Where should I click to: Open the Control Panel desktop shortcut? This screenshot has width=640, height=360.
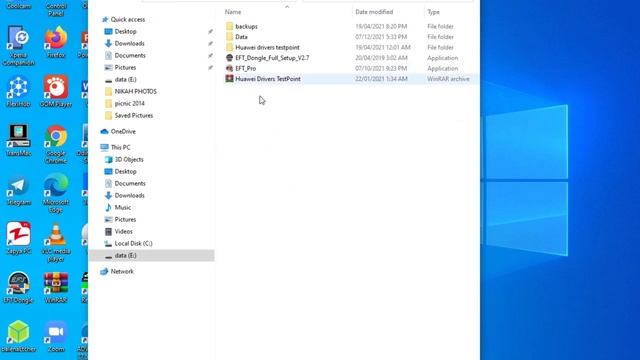[x=56, y=8]
